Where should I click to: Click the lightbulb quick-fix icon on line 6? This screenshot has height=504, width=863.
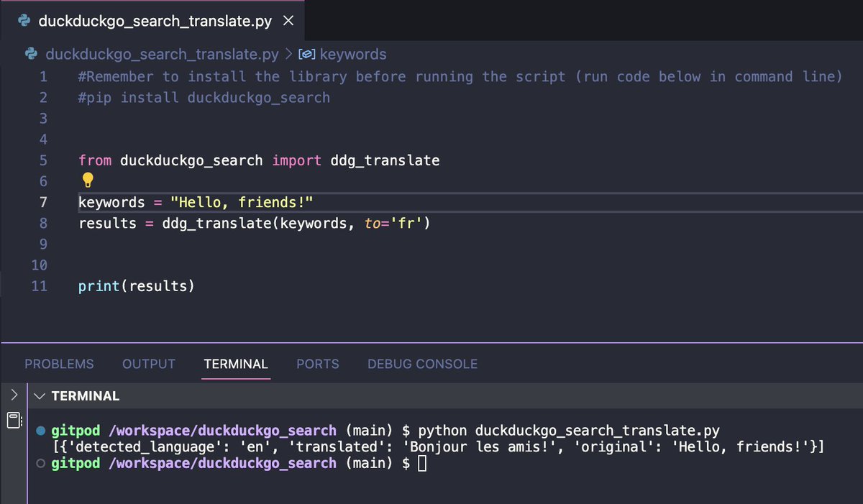click(x=88, y=180)
